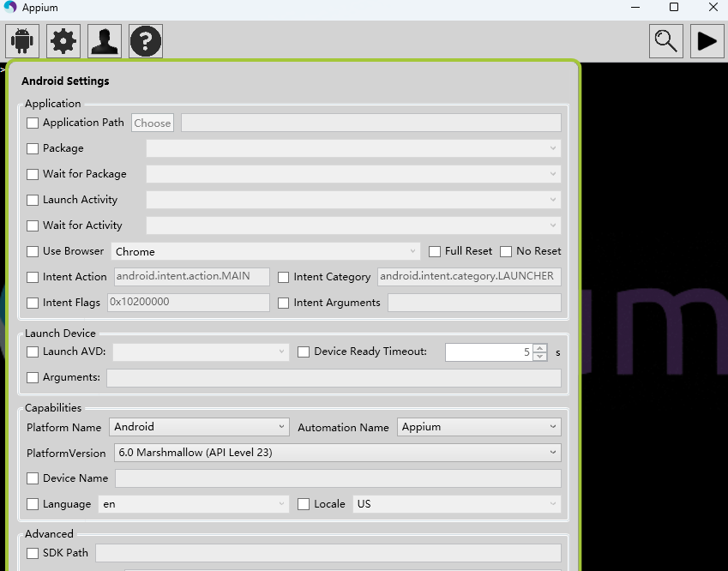The width and height of the screenshot is (728, 571).
Task: Toggle the Use Browser checkbox
Action: click(x=33, y=252)
